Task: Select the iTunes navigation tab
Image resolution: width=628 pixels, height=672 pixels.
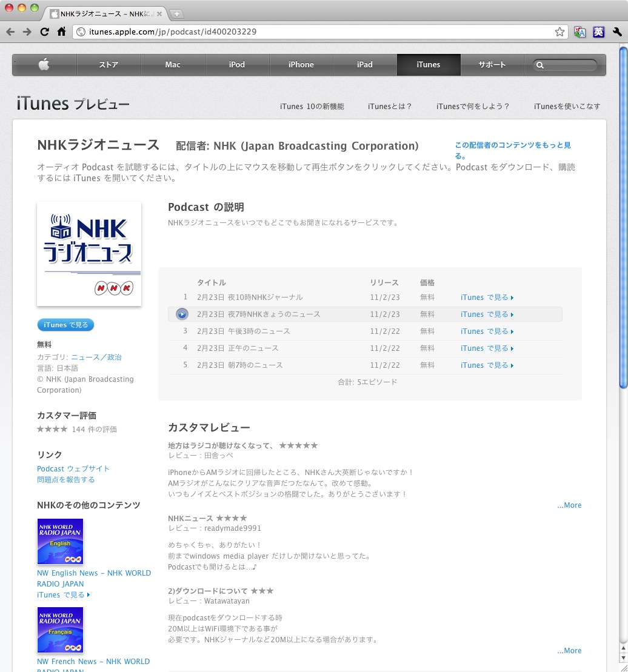Action: [x=429, y=65]
